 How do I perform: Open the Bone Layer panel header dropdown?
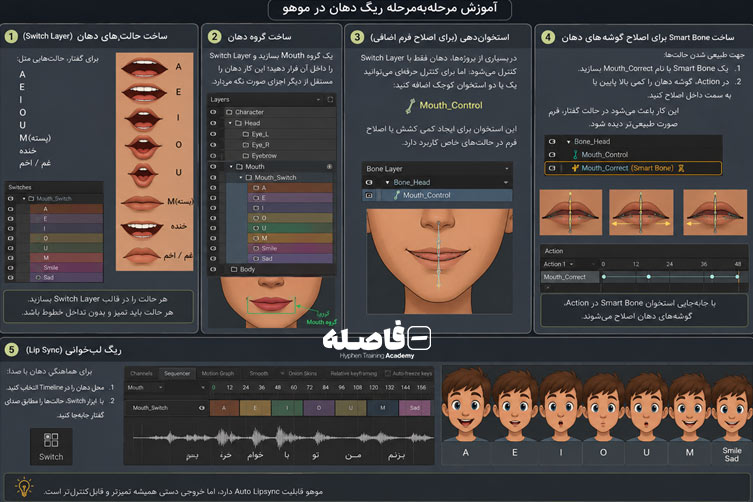(507, 169)
